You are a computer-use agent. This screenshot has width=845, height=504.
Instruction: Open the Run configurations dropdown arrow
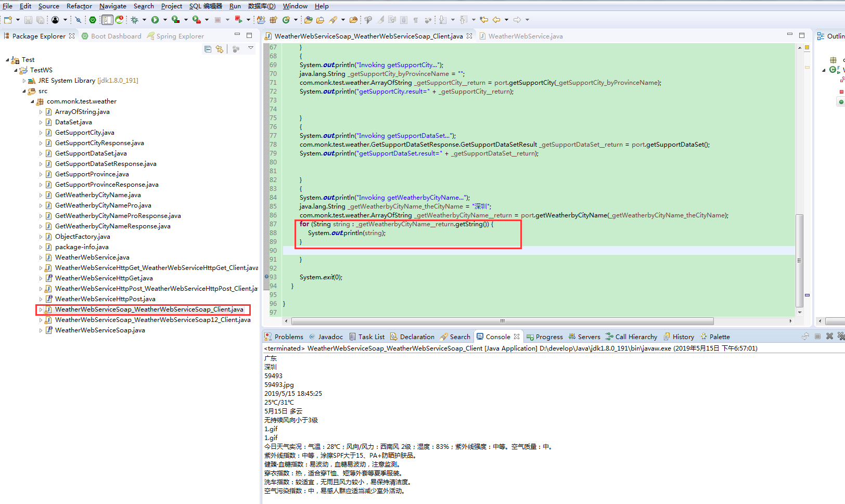[x=164, y=20]
